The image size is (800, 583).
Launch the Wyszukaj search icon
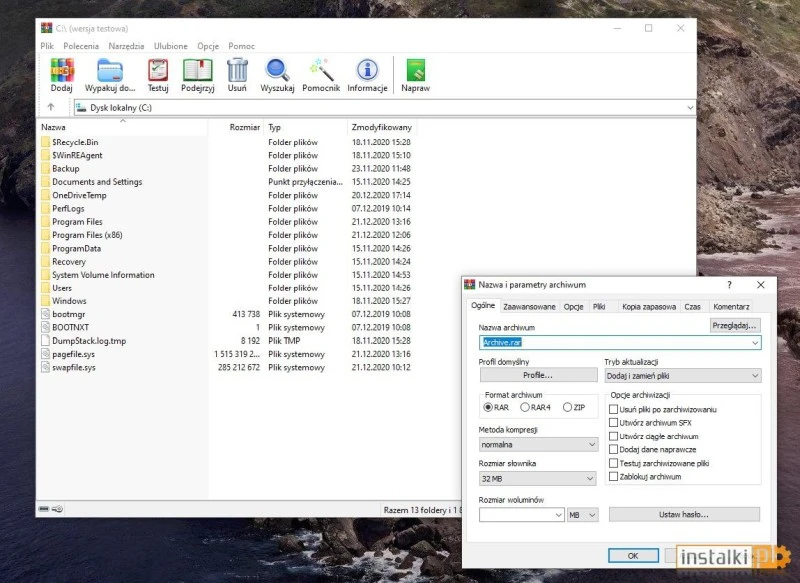coord(277,72)
